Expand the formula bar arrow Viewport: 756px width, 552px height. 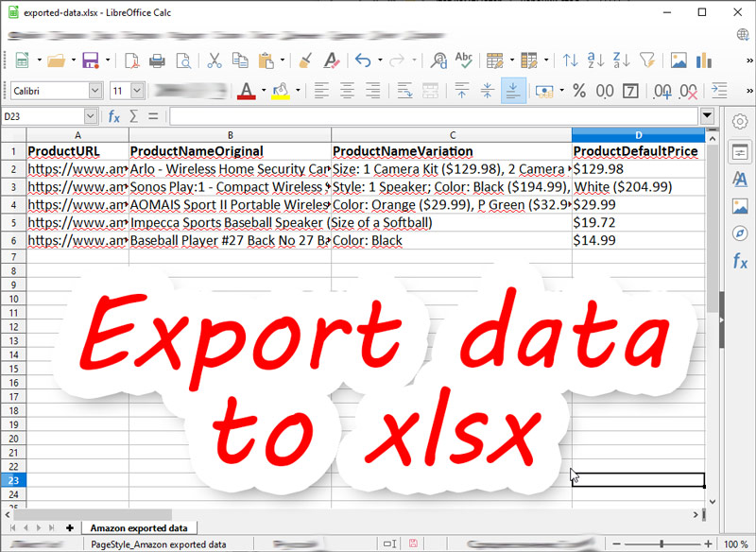(707, 115)
